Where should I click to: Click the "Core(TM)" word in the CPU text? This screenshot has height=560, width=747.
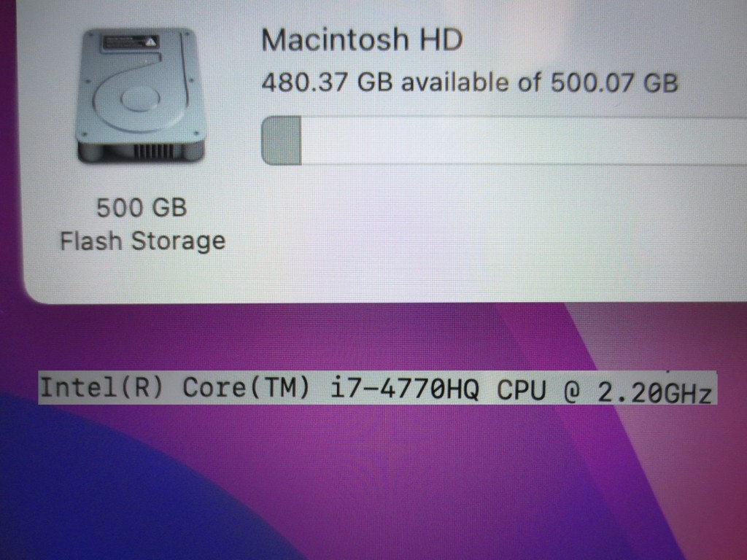pyautogui.click(x=247, y=388)
